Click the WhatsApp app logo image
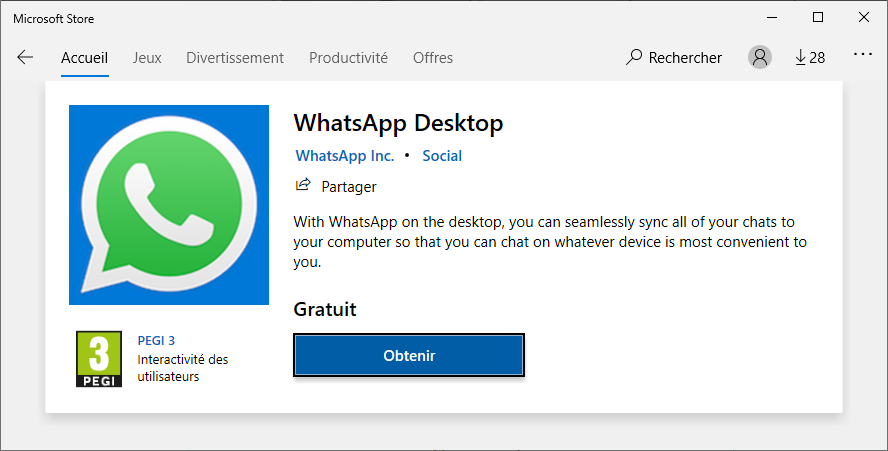888x451 pixels. point(169,205)
